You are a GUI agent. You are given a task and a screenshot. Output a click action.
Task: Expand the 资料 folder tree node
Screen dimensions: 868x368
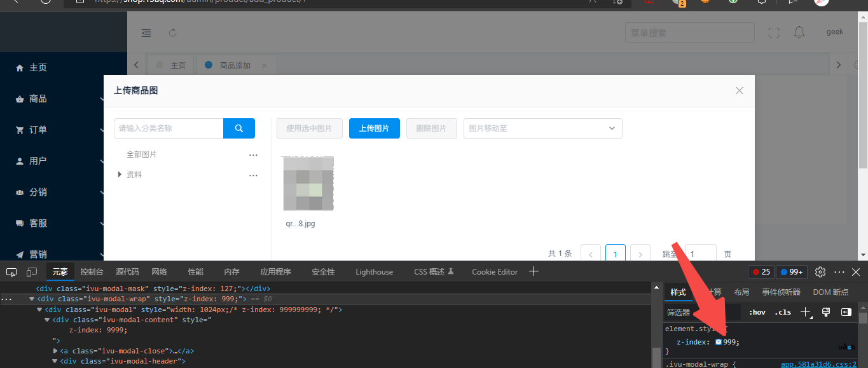coord(120,174)
